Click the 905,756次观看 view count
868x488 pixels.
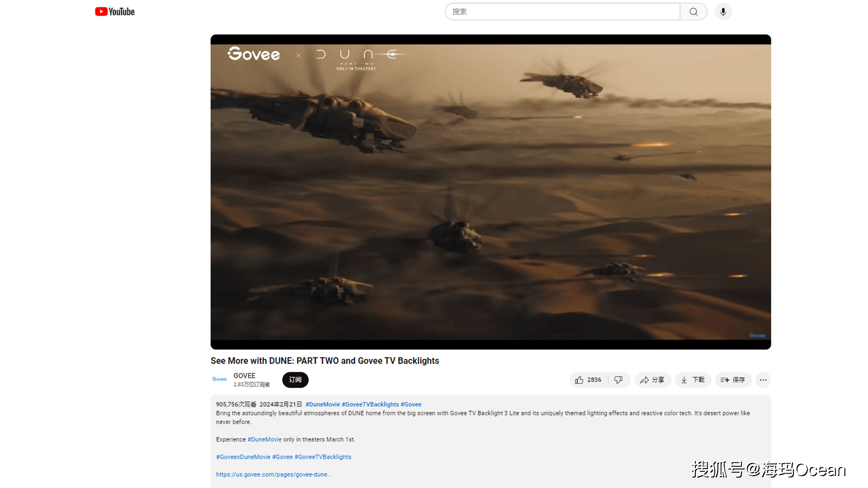(x=236, y=404)
